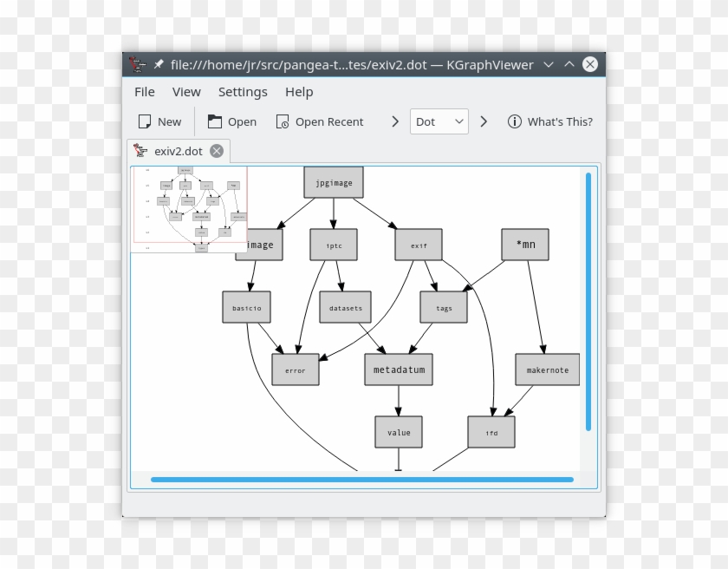Click the pin icon in the titlebar
Screen dimensions: 728x569
coord(158,64)
